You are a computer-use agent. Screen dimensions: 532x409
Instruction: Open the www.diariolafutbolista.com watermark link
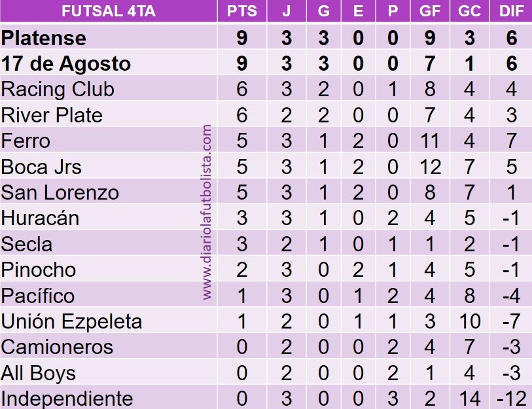pyautogui.click(x=207, y=213)
